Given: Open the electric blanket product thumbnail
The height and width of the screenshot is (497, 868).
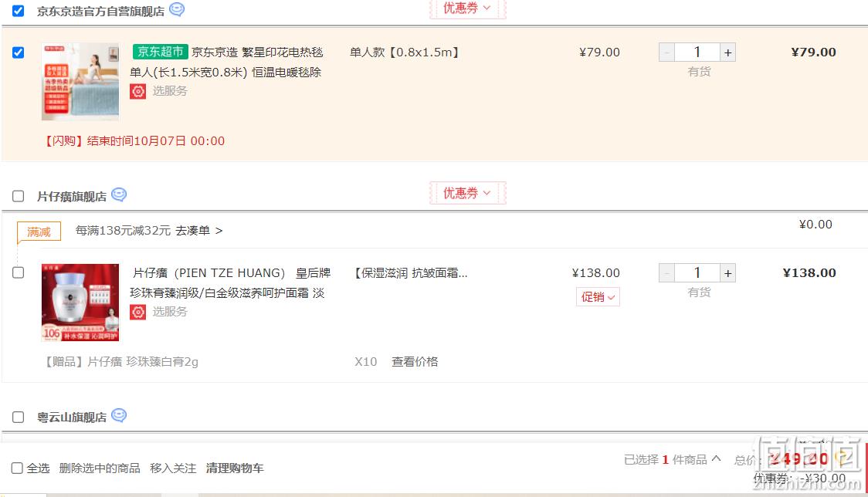Looking at the screenshot, I should (80, 81).
